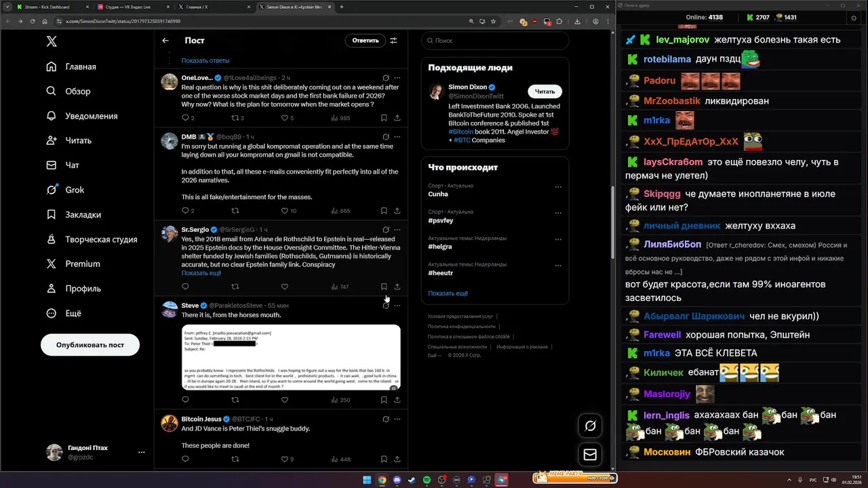868x488 pixels.
Task: Switch to Студия VK Видео Live tab
Action: 133,7
